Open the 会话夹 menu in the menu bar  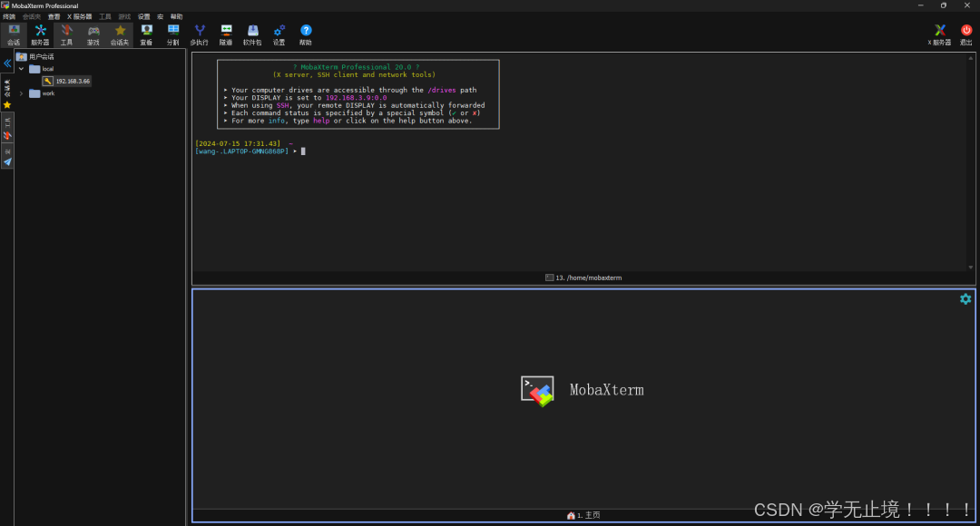point(31,17)
